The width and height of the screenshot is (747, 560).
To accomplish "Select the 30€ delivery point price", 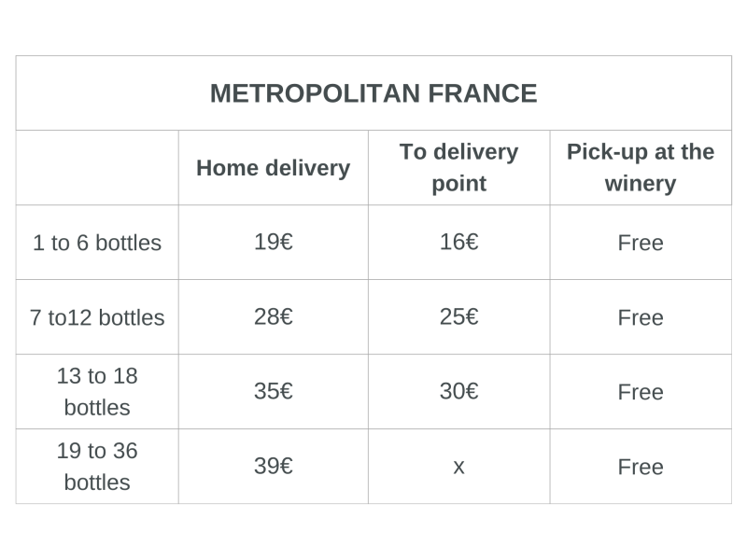I will 458,391.
